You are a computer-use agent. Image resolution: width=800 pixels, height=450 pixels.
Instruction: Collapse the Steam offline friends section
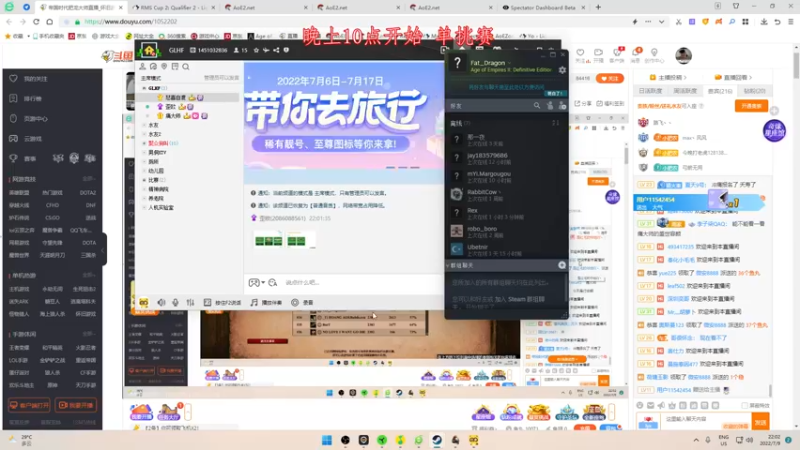460,123
